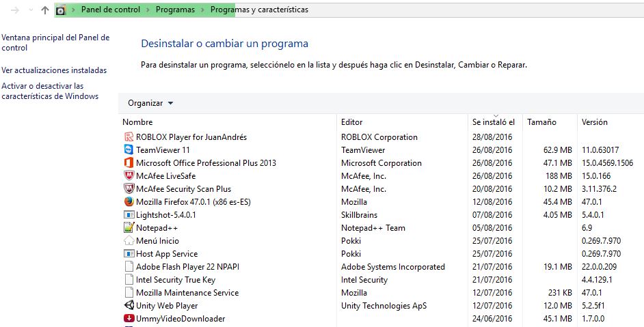Image resolution: width=644 pixels, height=327 pixels.
Task: Expand the chevron after Panel de control
Action: (x=148, y=10)
